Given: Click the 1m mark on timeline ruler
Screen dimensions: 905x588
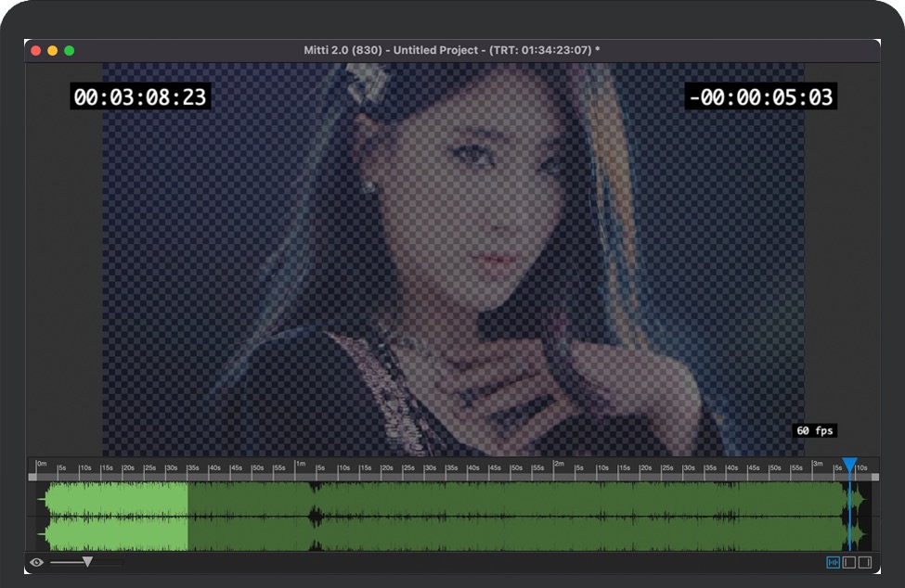Looking at the screenshot, I should point(300,464).
